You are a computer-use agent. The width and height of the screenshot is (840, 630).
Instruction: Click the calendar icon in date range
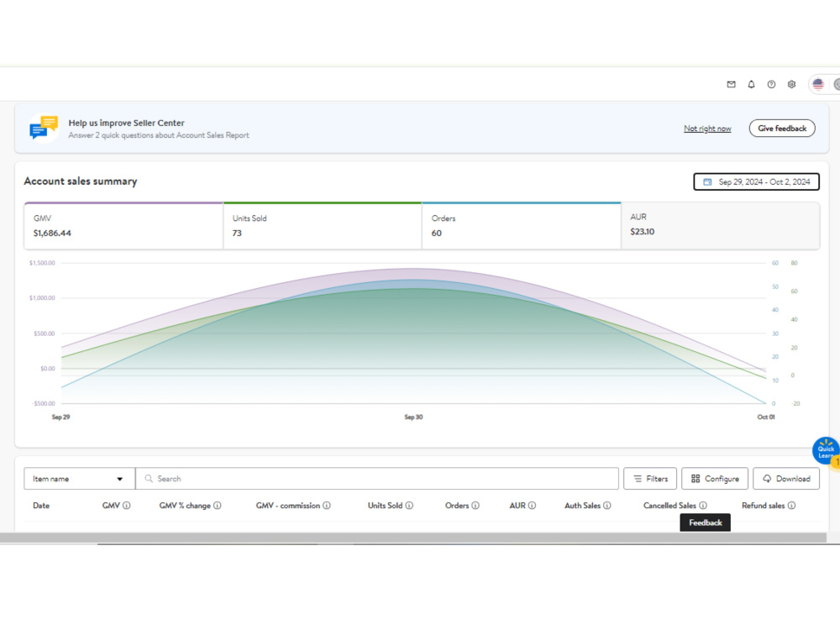click(707, 181)
